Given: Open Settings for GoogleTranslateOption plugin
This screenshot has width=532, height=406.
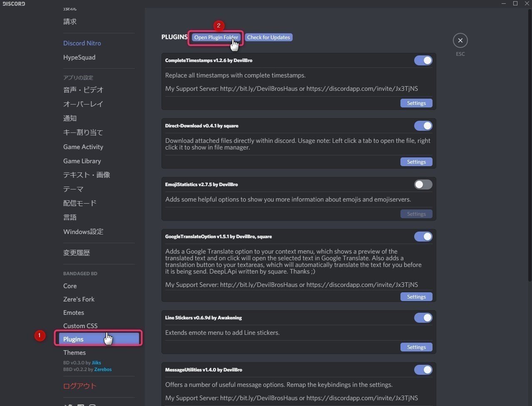Looking at the screenshot, I should tap(416, 297).
